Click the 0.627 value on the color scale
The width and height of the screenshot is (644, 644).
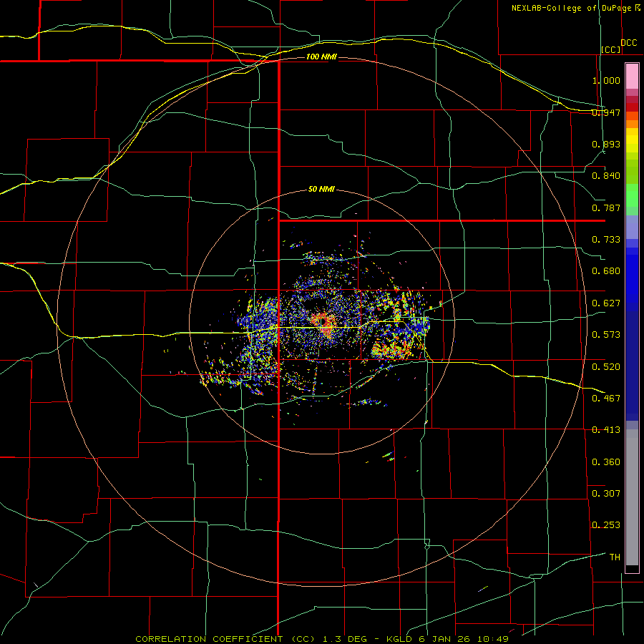coord(606,303)
